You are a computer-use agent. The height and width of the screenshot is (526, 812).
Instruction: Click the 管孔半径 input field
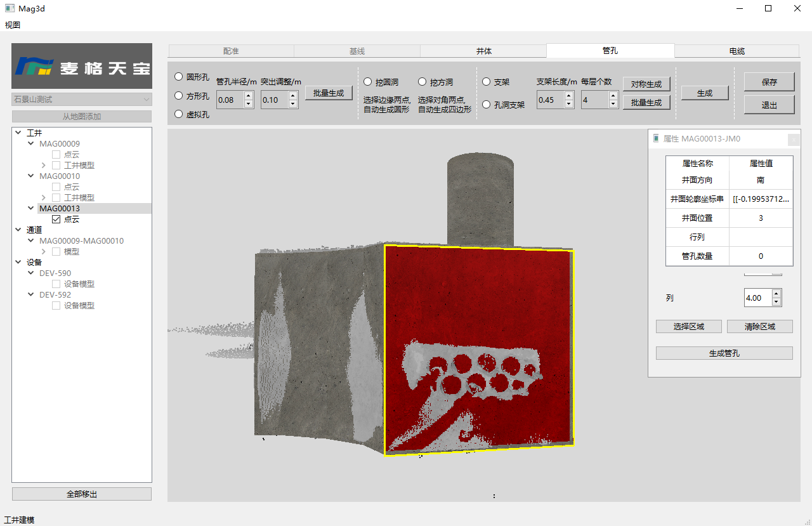tap(230, 100)
